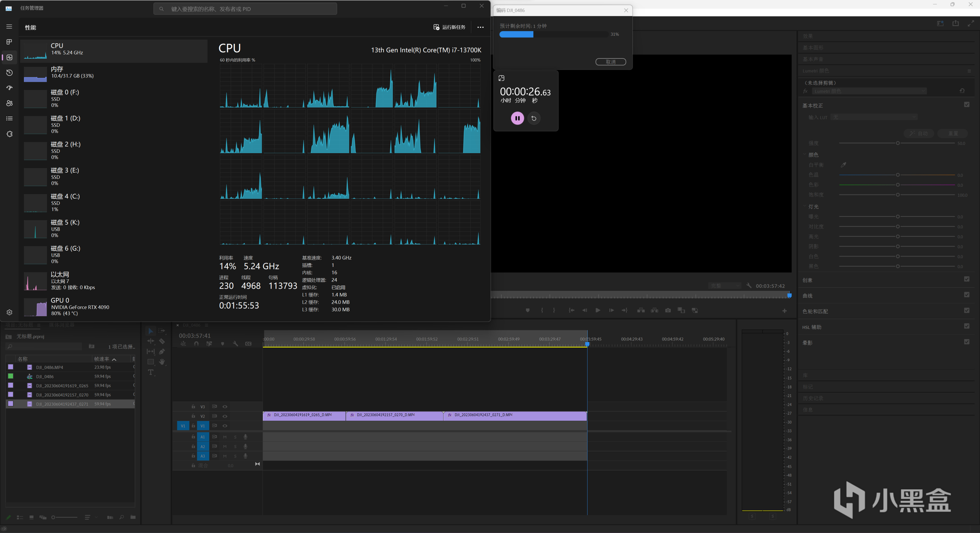Viewport: 980px width, 533px height.
Task: Pause the stopwatch timer
Action: tap(517, 118)
